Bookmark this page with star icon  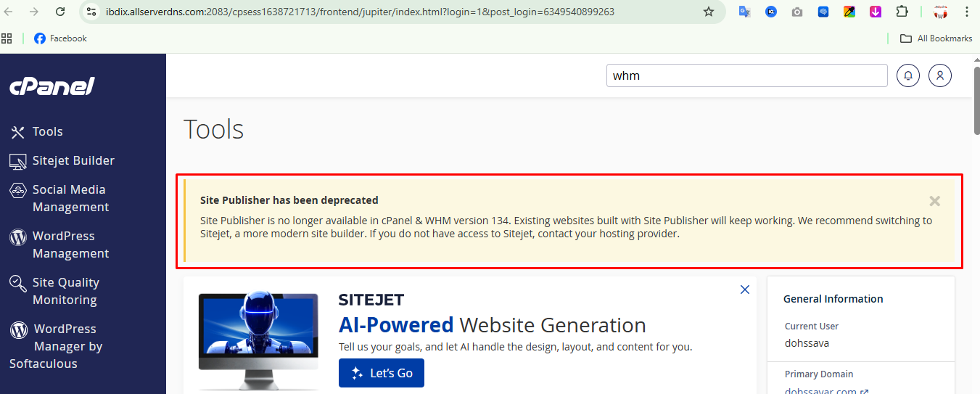point(709,12)
